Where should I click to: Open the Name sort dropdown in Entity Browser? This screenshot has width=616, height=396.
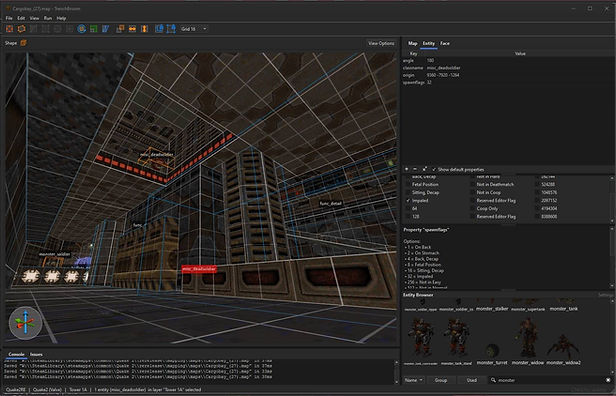414,380
